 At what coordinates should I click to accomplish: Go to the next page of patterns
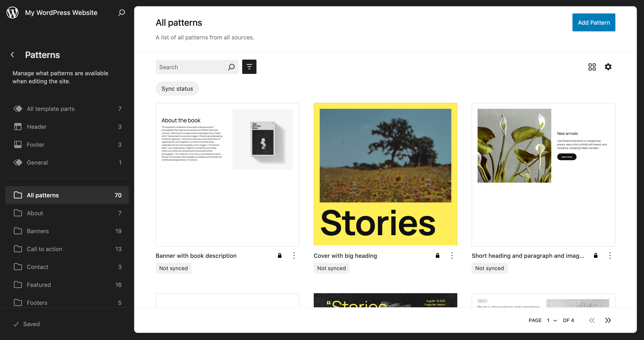tap(608, 320)
